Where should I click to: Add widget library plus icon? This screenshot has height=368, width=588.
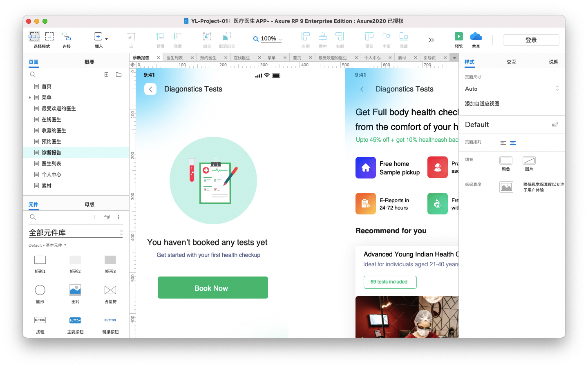[x=94, y=217]
